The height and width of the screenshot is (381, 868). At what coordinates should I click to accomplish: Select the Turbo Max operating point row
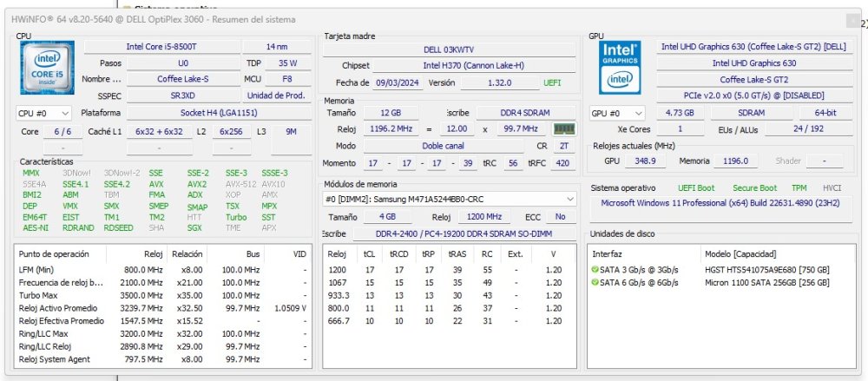[x=163, y=295]
